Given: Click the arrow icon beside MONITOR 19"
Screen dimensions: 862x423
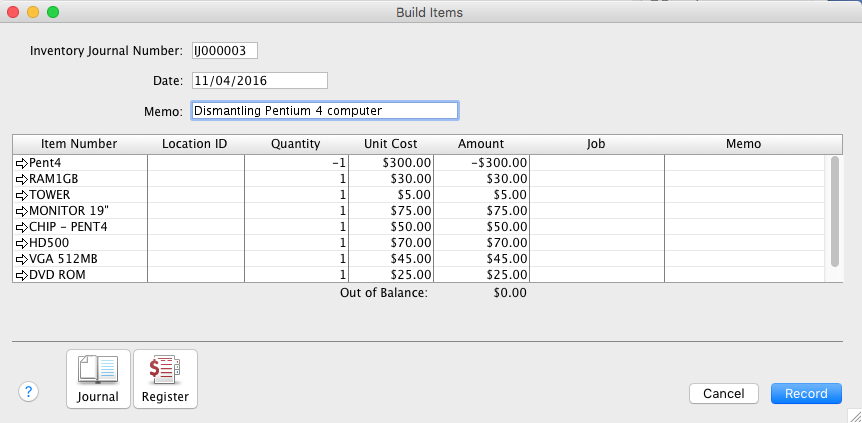Looking at the screenshot, I should click(x=21, y=211).
